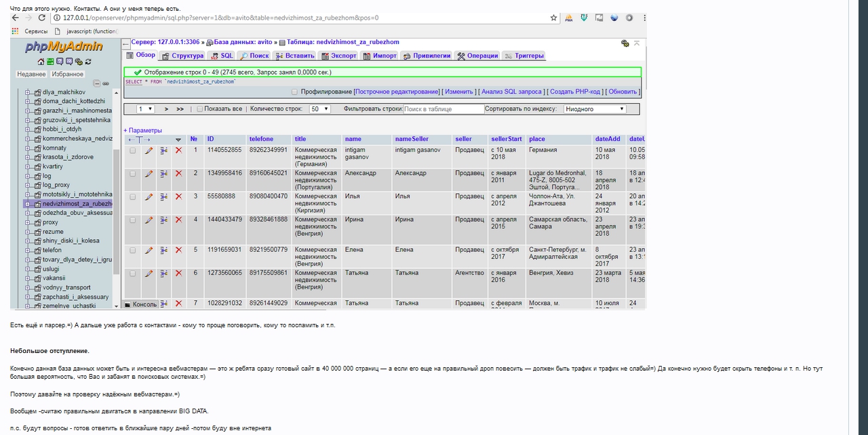This screenshot has height=435, width=868.
Task: Copy row 3 using the copy icon
Action: (164, 196)
